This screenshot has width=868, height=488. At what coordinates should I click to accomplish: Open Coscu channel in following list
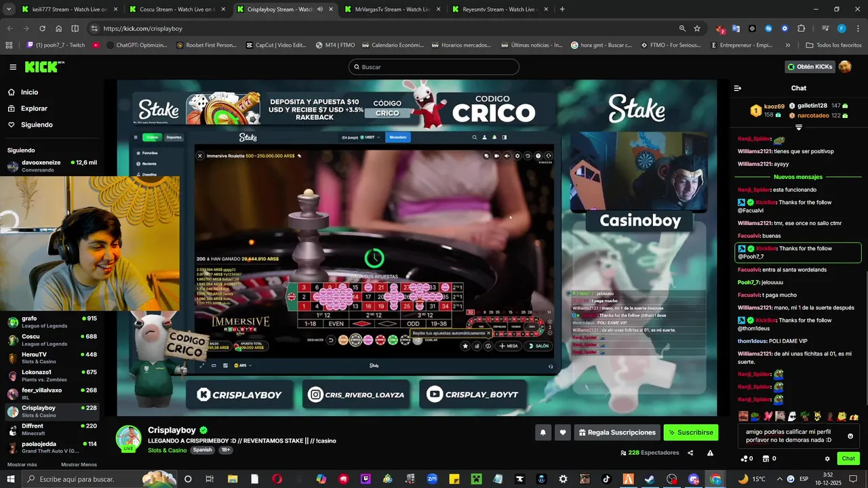[x=52, y=340]
